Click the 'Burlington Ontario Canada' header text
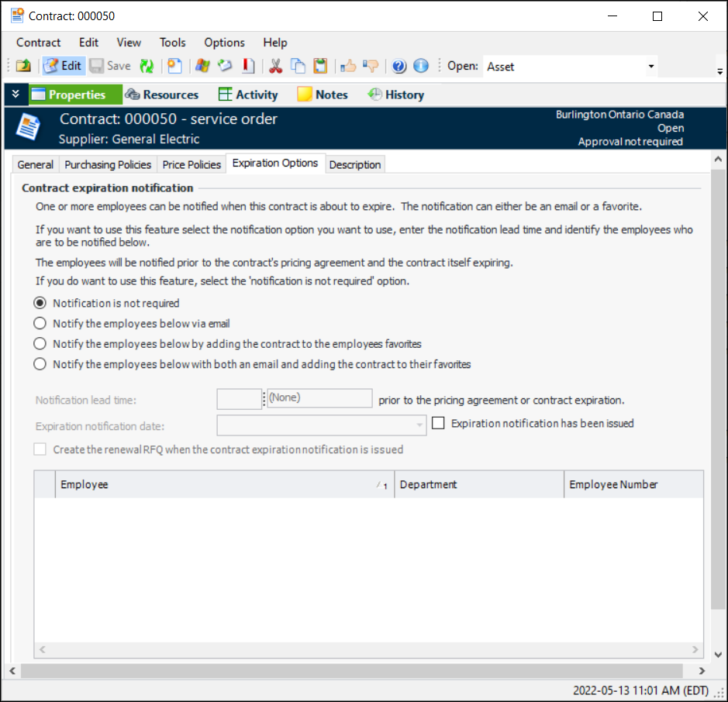The image size is (728, 702). [x=619, y=115]
